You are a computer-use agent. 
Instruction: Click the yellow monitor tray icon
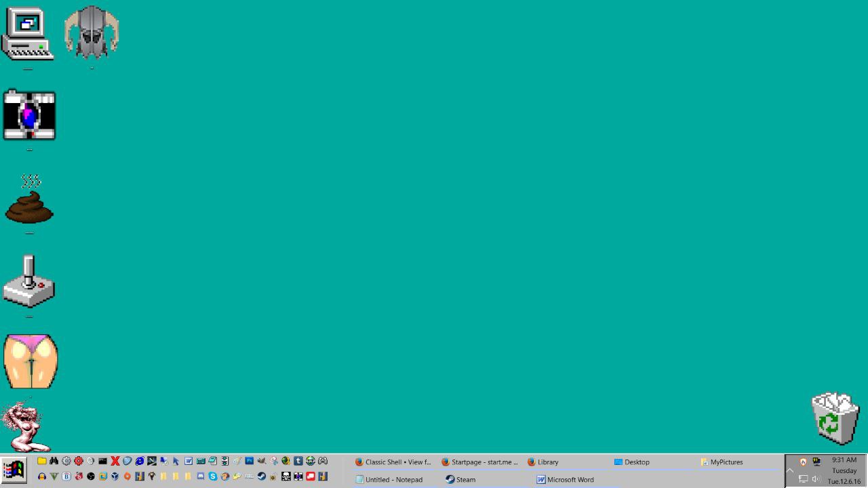coord(816,462)
